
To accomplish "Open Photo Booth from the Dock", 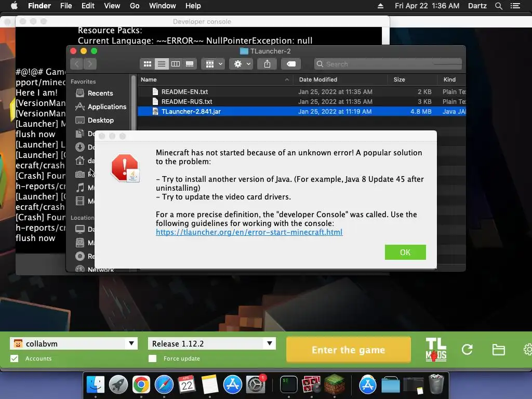I will click(x=312, y=385).
